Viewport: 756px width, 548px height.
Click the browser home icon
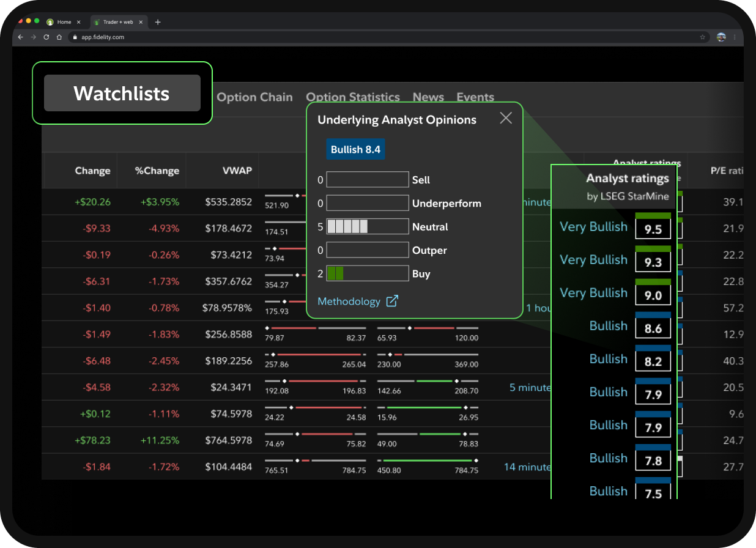point(59,37)
